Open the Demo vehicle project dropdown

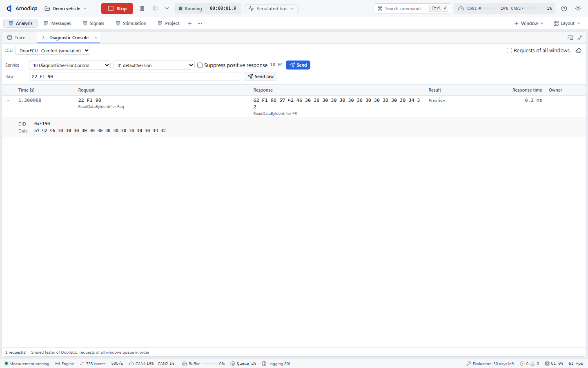[66, 9]
